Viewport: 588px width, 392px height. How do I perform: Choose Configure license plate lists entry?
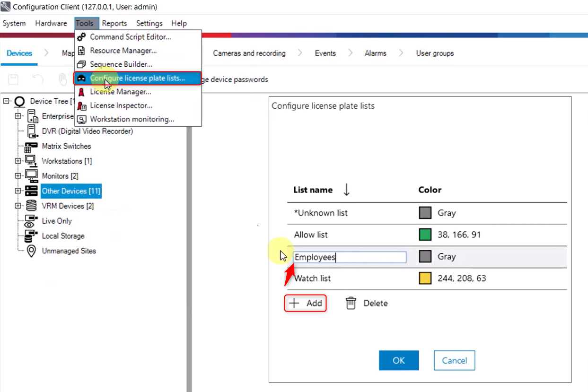(x=138, y=78)
